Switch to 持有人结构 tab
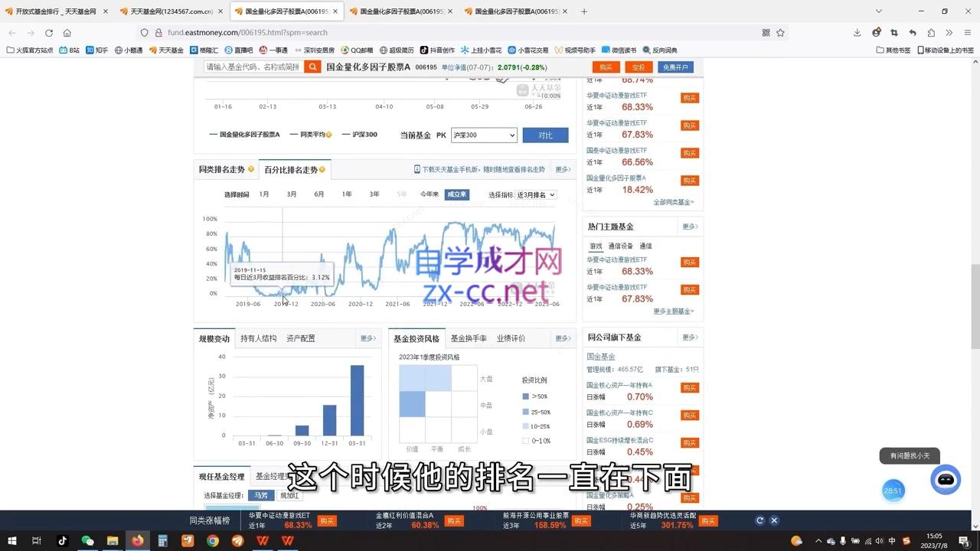The height and width of the screenshot is (551, 980). tap(258, 338)
